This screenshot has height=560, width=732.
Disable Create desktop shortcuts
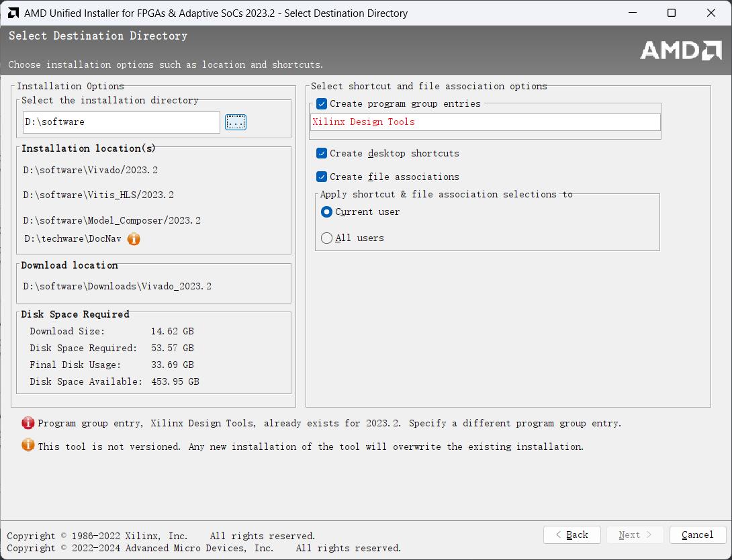click(322, 154)
